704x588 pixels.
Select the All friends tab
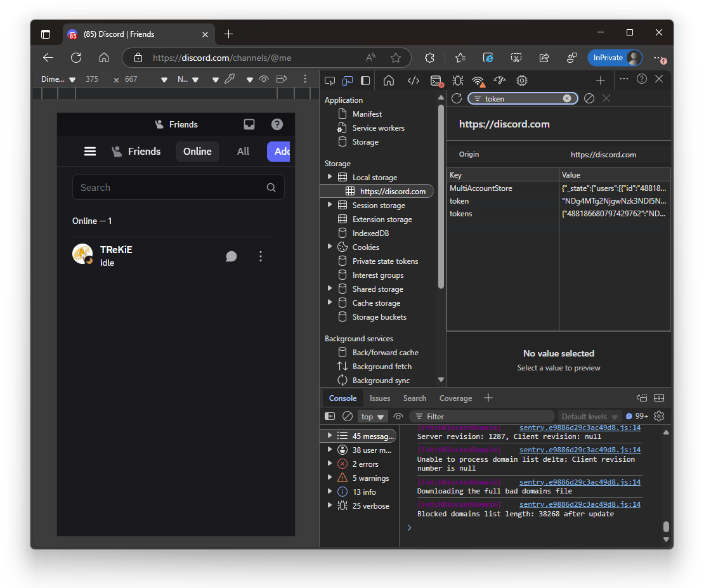point(243,152)
